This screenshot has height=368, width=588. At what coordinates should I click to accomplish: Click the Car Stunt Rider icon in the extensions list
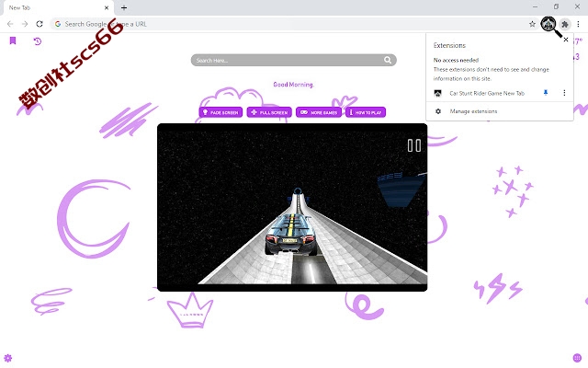437,93
